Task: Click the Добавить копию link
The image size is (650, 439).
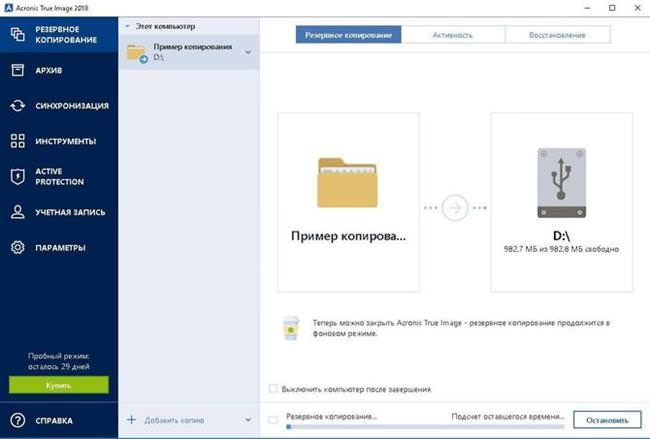Action: point(174,420)
